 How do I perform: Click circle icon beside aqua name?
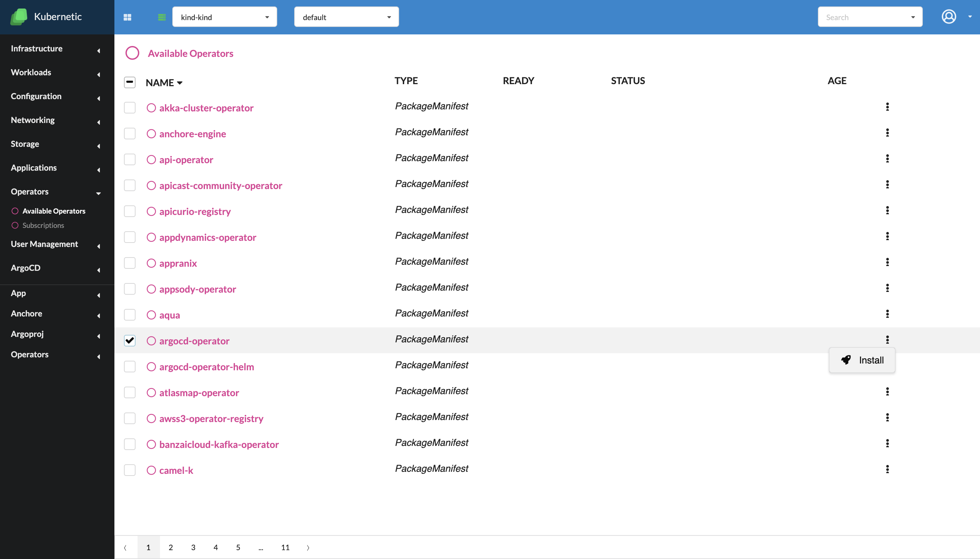point(151,315)
